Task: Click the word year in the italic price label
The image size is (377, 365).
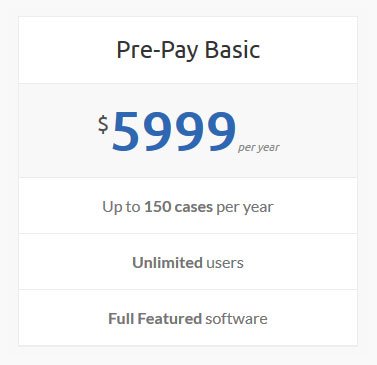Action: 269,148
